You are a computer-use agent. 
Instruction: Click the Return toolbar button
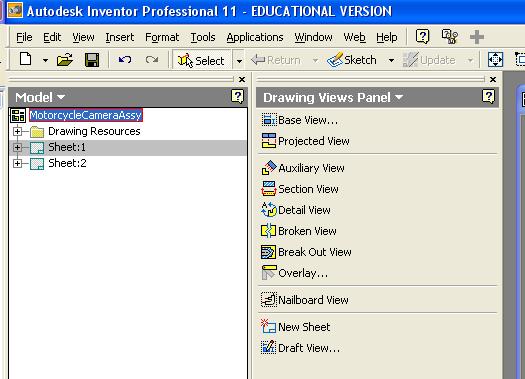coord(276,60)
